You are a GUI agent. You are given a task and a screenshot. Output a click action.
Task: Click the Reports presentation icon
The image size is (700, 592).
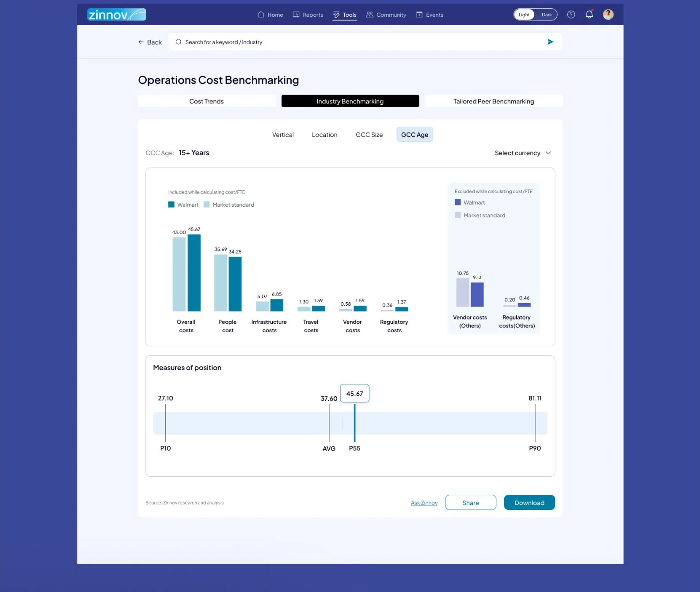click(x=296, y=15)
